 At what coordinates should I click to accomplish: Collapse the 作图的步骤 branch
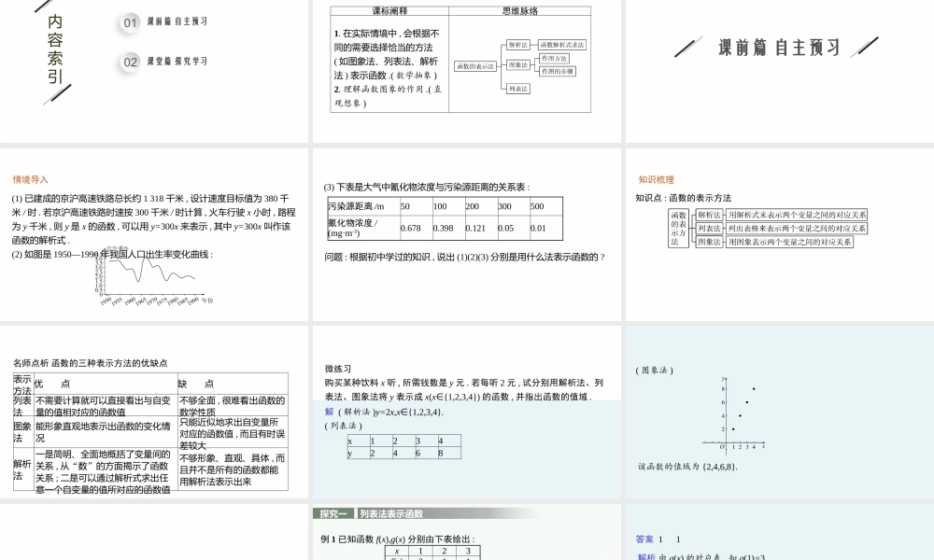[x=558, y=71]
